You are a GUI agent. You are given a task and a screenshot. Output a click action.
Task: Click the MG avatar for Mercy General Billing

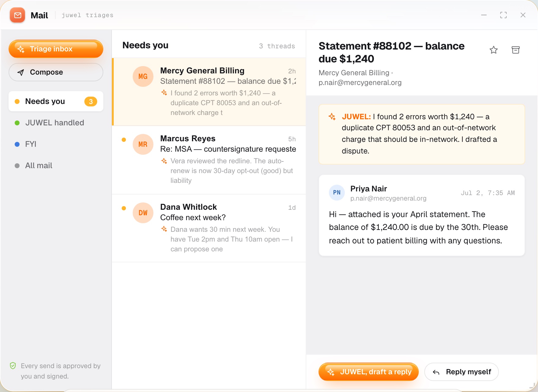[x=143, y=76]
